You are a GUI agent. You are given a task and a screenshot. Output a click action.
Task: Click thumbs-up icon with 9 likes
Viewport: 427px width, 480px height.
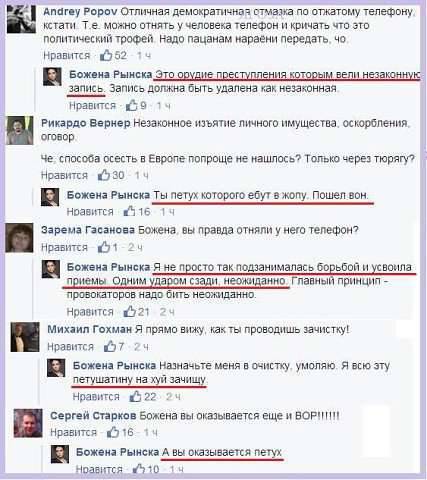pos(131,105)
